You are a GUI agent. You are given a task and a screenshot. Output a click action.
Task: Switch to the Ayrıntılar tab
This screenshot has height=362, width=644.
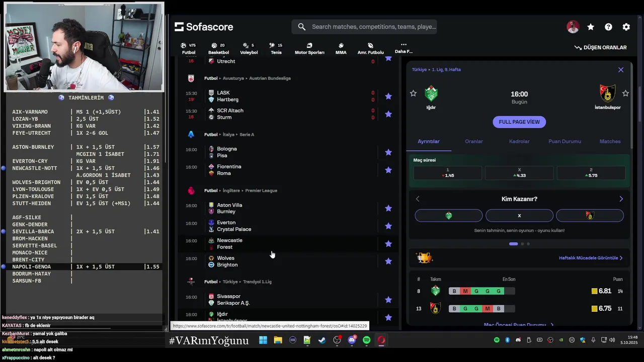pos(429,141)
